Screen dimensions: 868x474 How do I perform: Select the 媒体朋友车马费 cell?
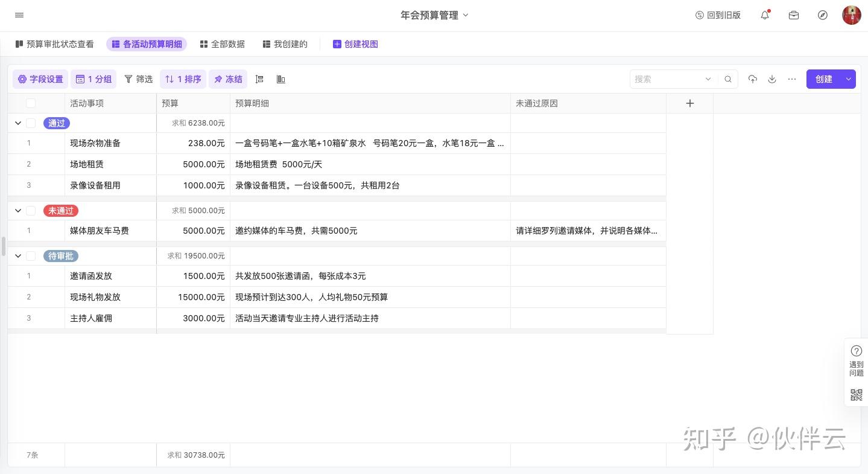click(x=110, y=231)
